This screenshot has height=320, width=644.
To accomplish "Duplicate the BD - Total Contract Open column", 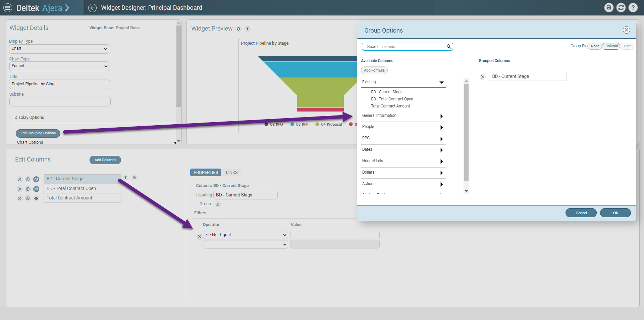I will coord(28,189).
